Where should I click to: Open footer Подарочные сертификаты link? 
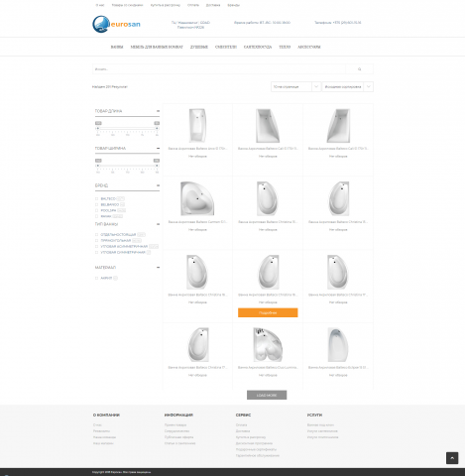(256, 449)
